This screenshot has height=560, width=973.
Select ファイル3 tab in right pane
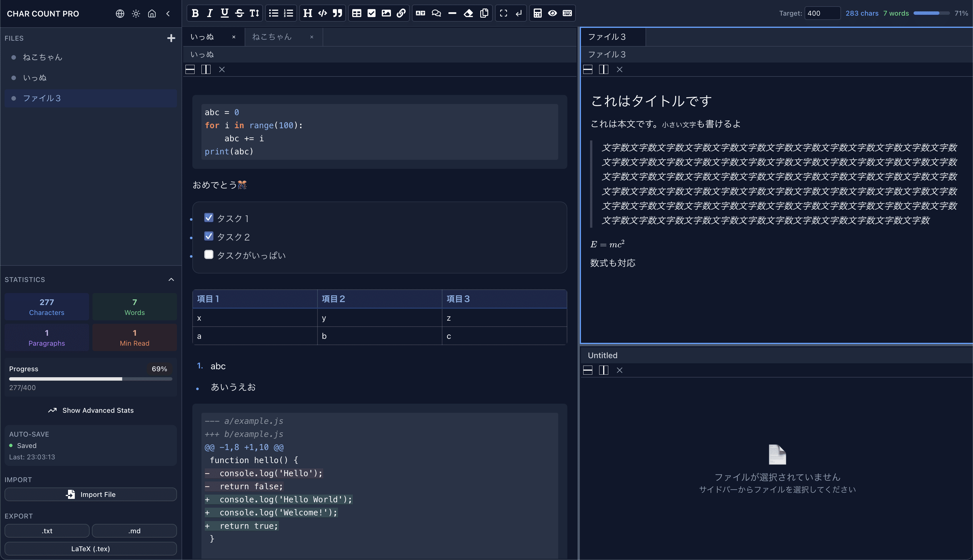point(607,37)
